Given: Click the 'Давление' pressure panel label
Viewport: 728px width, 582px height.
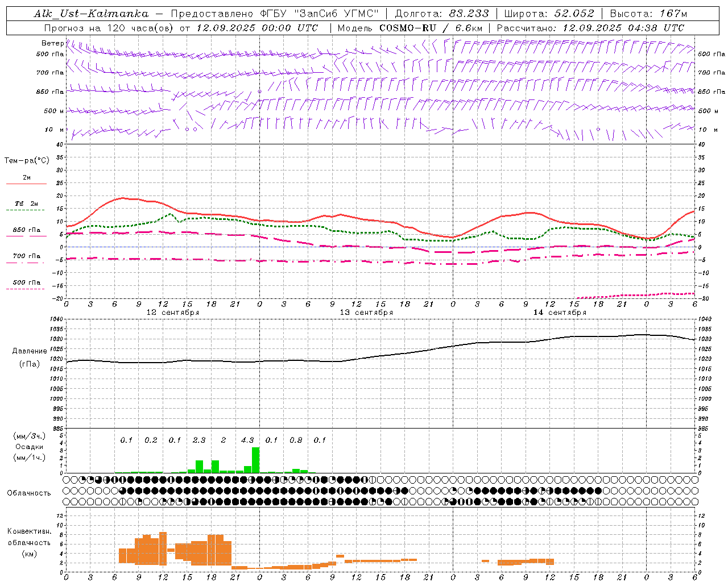Looking at the screenshot, I should [x=29, y=351].
